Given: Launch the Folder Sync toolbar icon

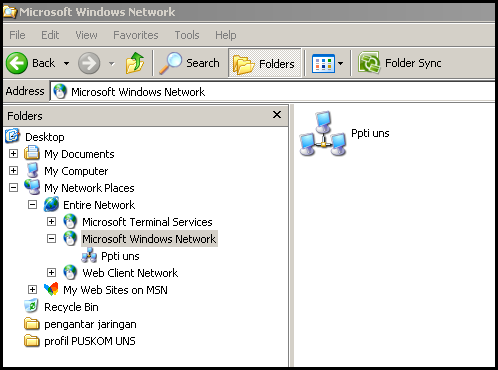Looking at the screenshot, I should (x=369, y=62).
